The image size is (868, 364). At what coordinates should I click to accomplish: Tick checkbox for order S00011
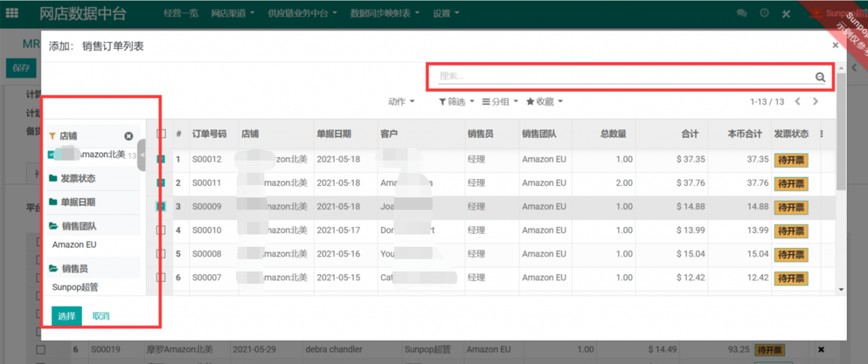coord(161,183)
